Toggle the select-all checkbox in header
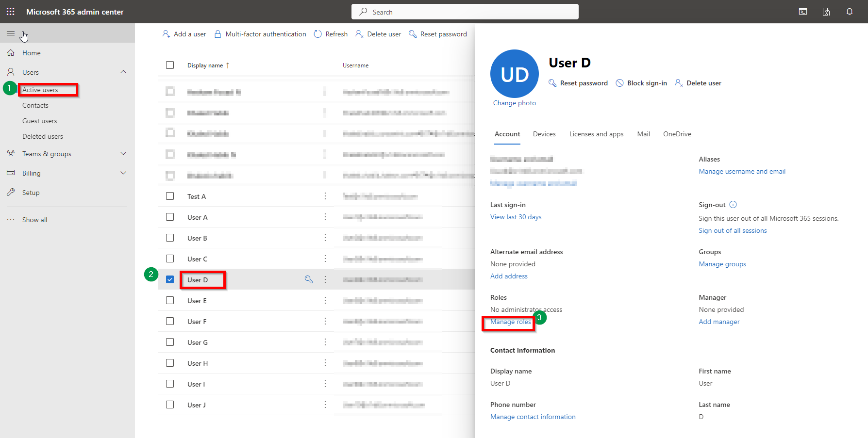 (x=170, y=65)
